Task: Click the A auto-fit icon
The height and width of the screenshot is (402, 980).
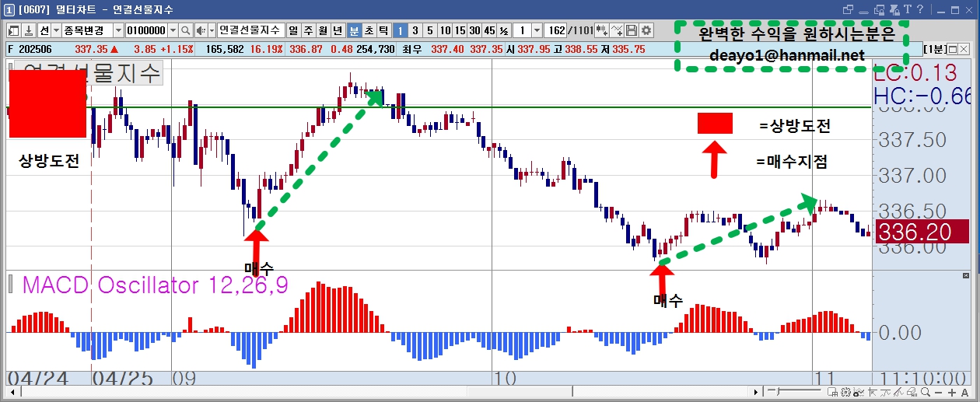Action: tap(965, 393)
